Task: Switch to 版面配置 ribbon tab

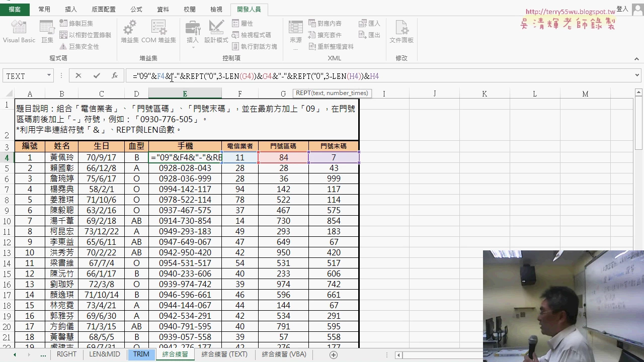Action: click(x=104, y=9)
